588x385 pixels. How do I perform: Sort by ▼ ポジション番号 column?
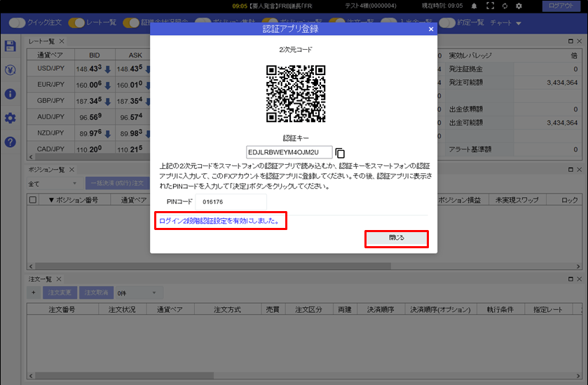pyautogui.click(x=74, y=200)
